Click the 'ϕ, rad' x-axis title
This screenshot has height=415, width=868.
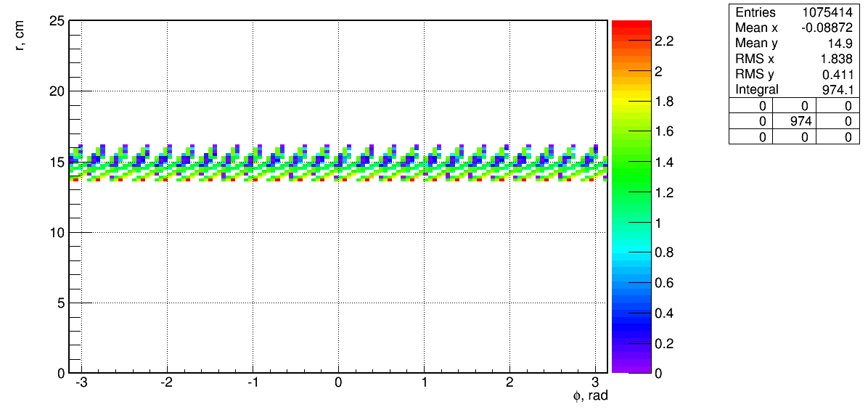[x=590, y=395]
